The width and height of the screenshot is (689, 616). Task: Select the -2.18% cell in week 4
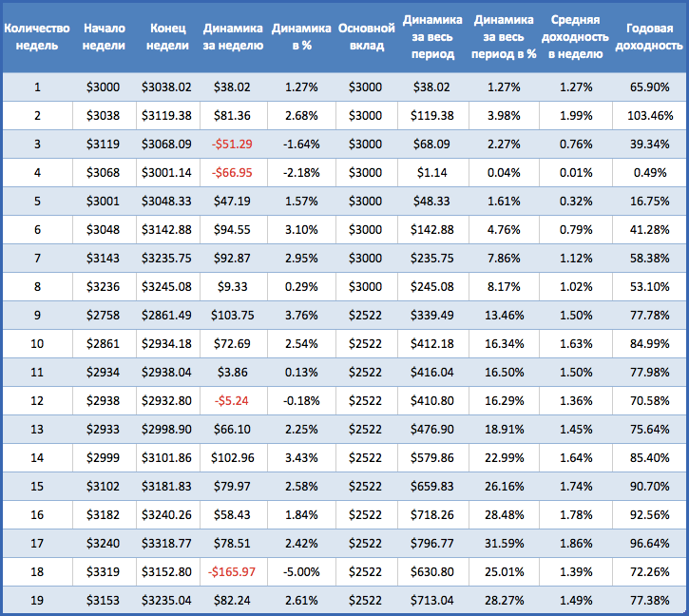[301, 173]
